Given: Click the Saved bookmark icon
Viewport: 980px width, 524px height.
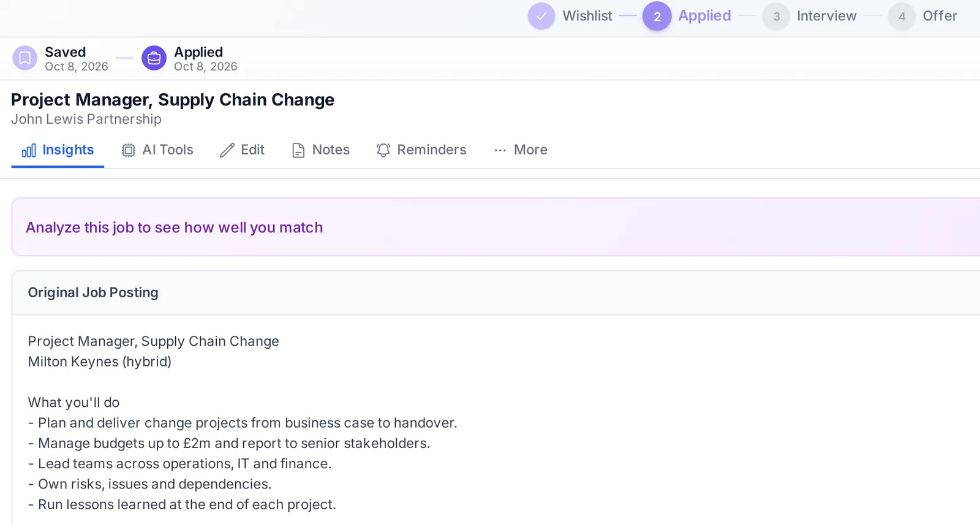Looking at the screenshot, I should click(x=25, y=58).
